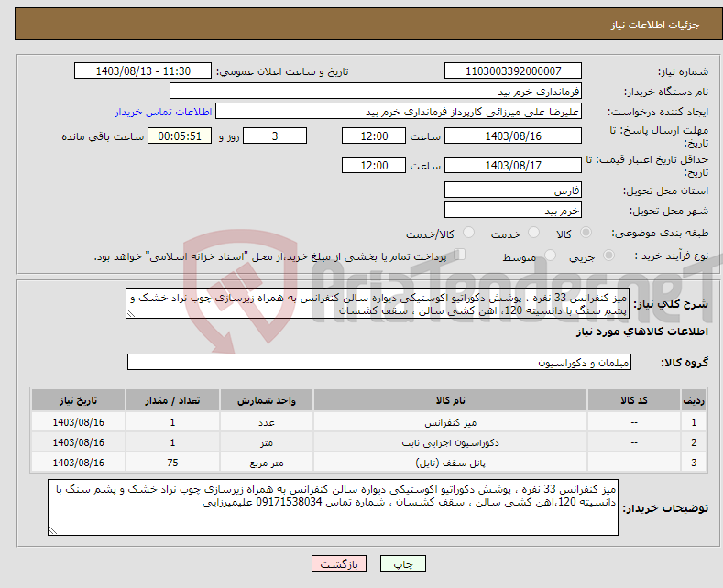Click the response deadline time 12:00 field
The height and width of the screenshot is (588, 723).
(374, 136)
